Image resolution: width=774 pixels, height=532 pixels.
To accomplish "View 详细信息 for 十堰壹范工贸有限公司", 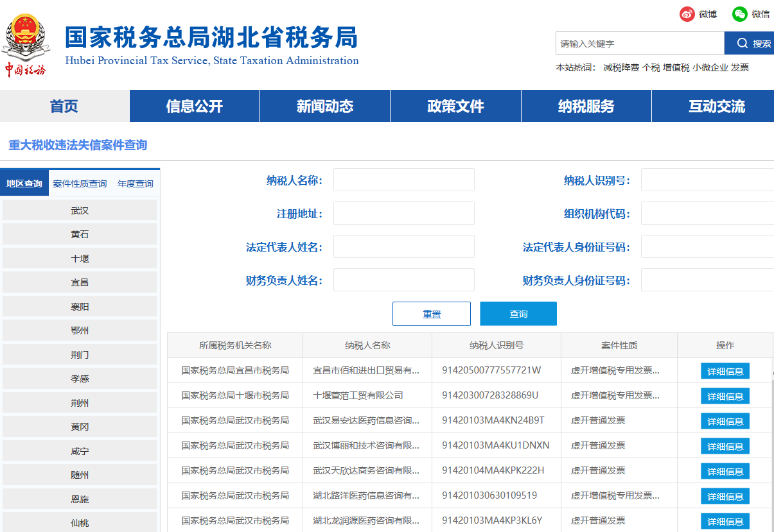I will point(725,396).
